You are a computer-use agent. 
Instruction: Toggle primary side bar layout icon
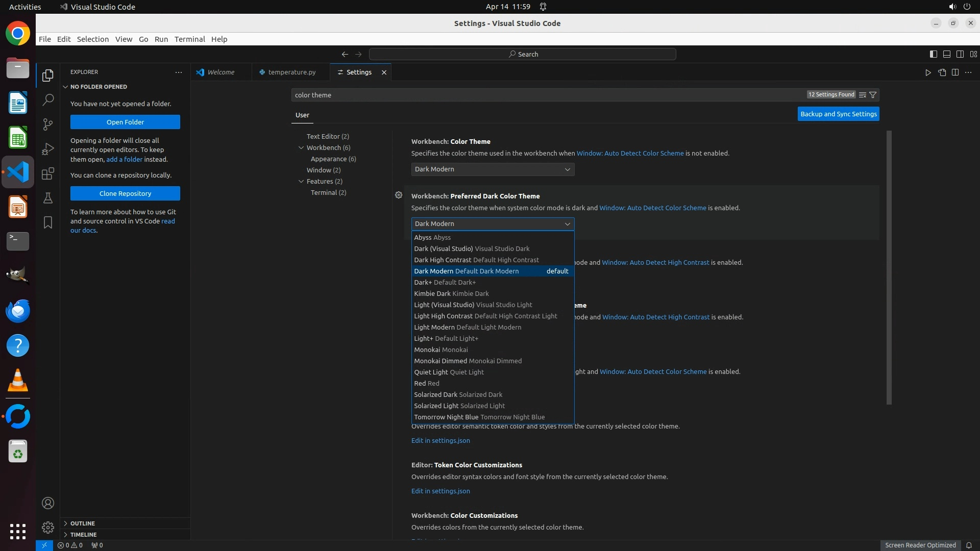[x=933, y=54]
